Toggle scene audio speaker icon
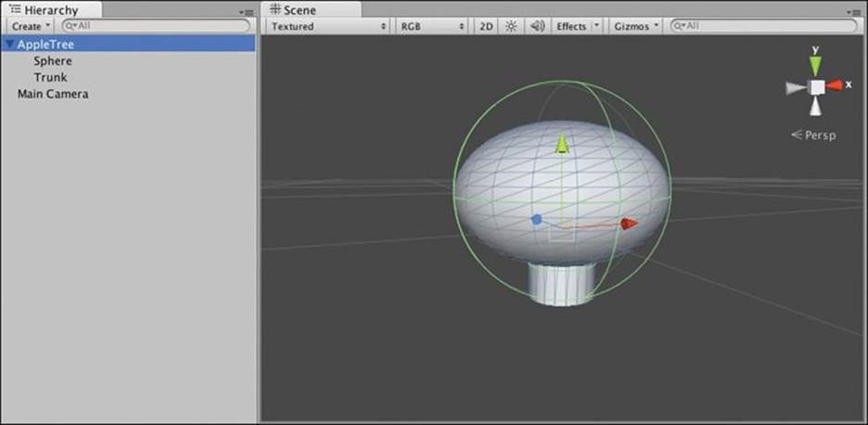The width and height of the screenshot is (868, 425). click(x=537, y=26)
